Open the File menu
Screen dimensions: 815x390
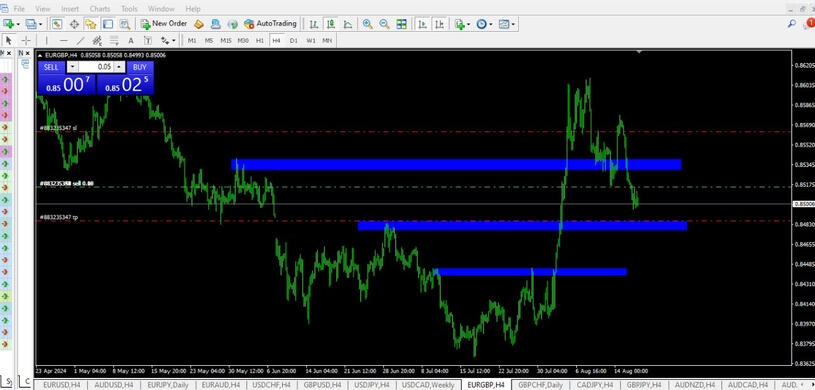[x=19, y=9]
